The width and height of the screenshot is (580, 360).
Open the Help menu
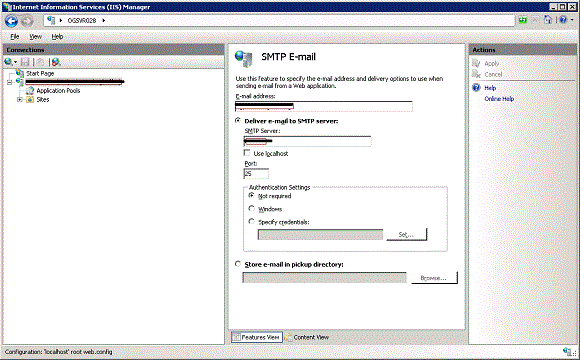57,37
